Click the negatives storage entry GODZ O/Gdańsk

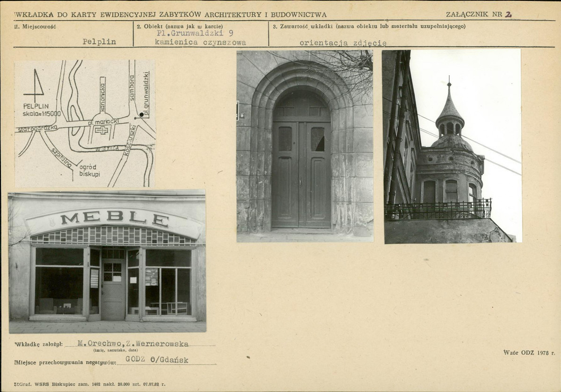[157, 360]
